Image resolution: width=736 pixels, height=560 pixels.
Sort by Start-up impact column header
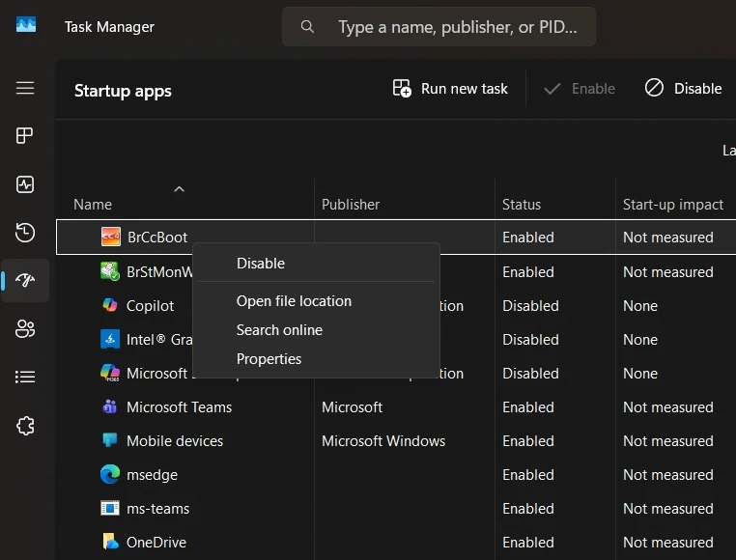coord(673,205)
